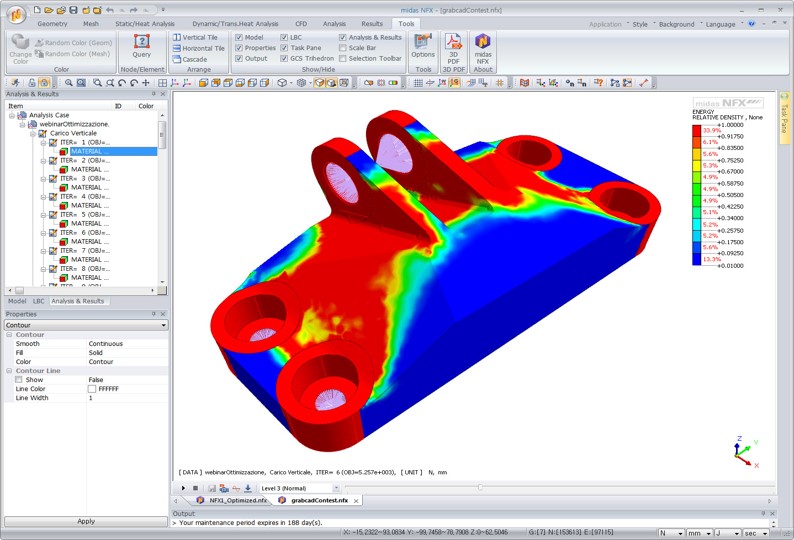The image size is (794, 540).
Task: Collapse the Analysis Case tree node
Action: tap(12, 115)
